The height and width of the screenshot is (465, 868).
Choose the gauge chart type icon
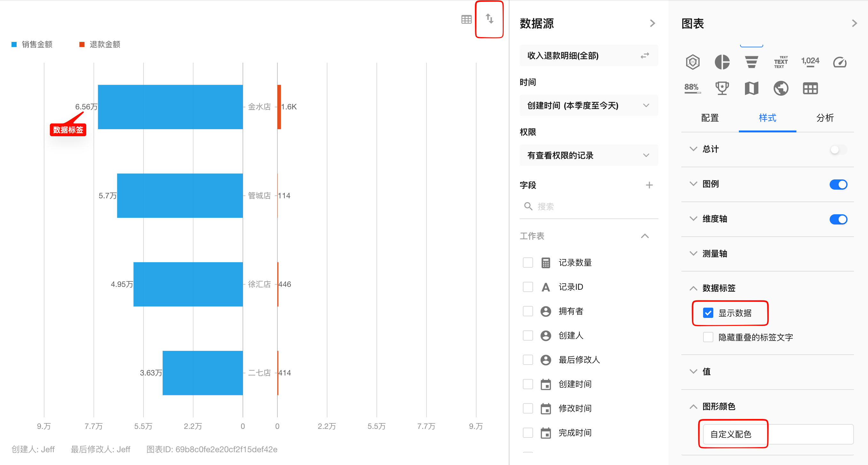click(839, 62)
